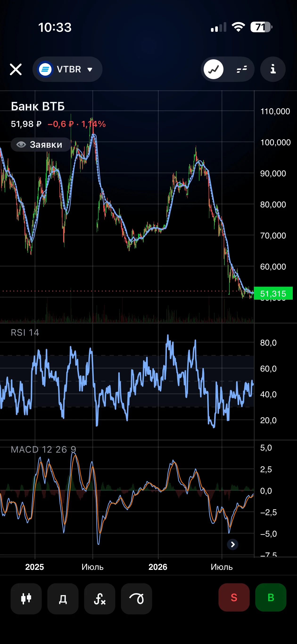
Task: Tap the 70,000 price axis label
Action: pos(273,236)
